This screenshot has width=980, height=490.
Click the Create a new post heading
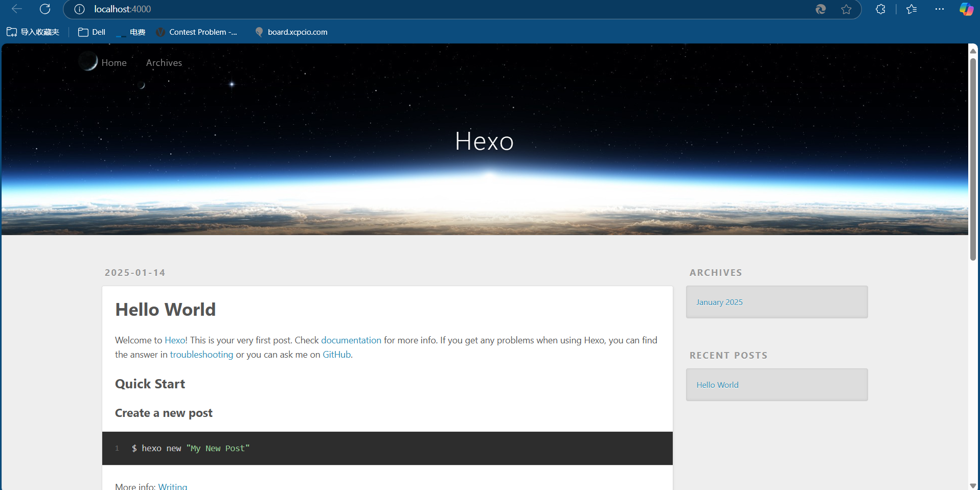tap(164, 413)
